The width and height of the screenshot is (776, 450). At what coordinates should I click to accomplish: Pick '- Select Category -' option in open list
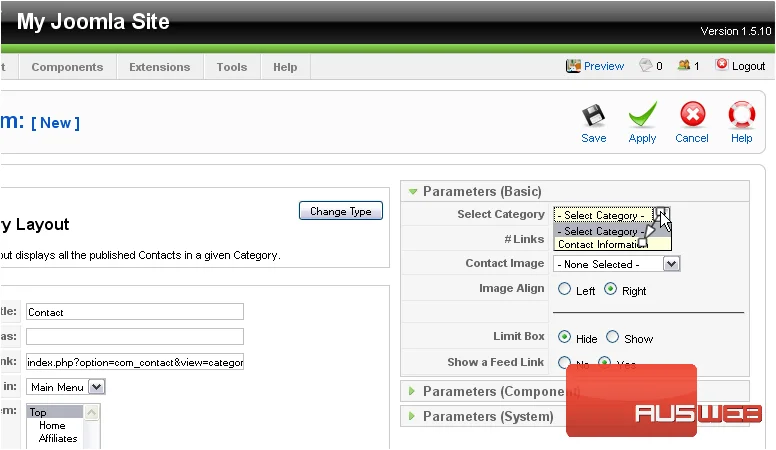(x=612, y=231)
